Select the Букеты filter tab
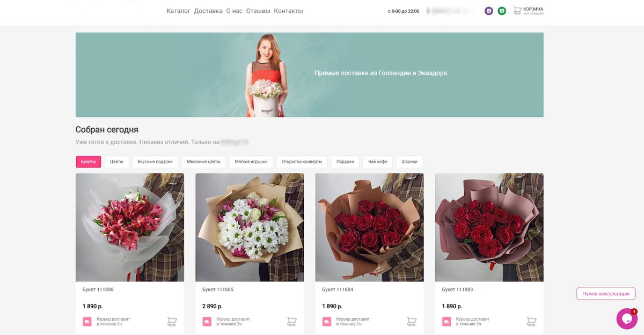Image resolution: width=644 pixels, height=335 pixels. (x=89, y=161)
